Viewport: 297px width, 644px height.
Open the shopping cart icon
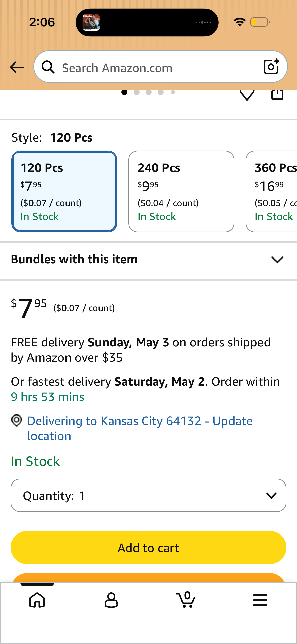tap(186, 600)
